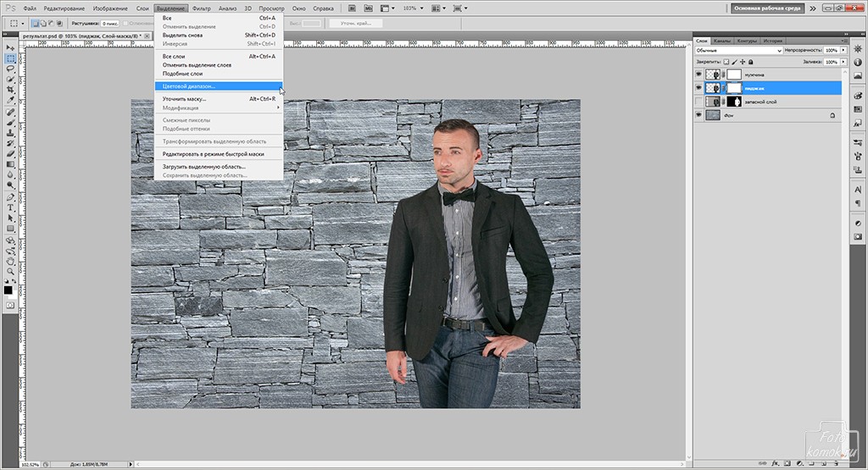Choose Все слои menu item
This screenshot has width=868, height=470.
219,57
